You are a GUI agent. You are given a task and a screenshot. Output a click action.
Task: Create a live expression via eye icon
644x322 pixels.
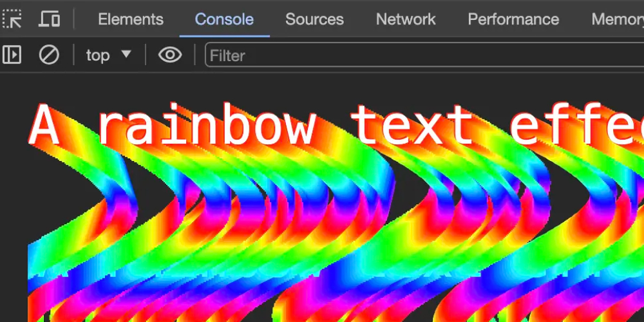pyautogui.click(x=170, y=55)
